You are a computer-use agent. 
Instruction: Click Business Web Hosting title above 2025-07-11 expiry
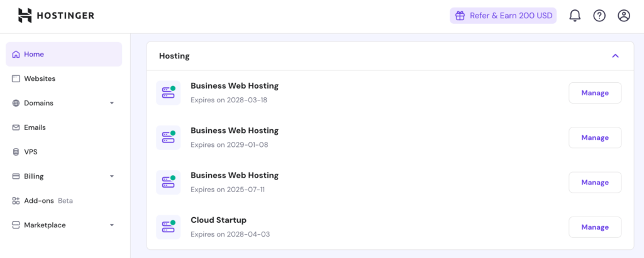click(235, 175)
